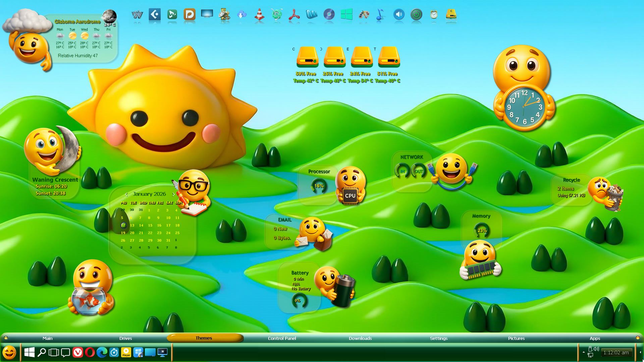
Task: Go to next month in calendar
Action: pos(173,194)
